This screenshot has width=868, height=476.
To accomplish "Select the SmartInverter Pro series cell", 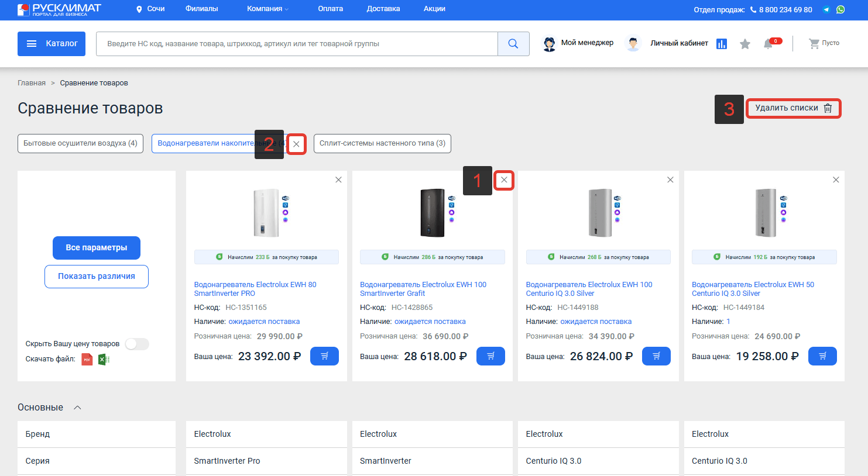I will 266,461.
